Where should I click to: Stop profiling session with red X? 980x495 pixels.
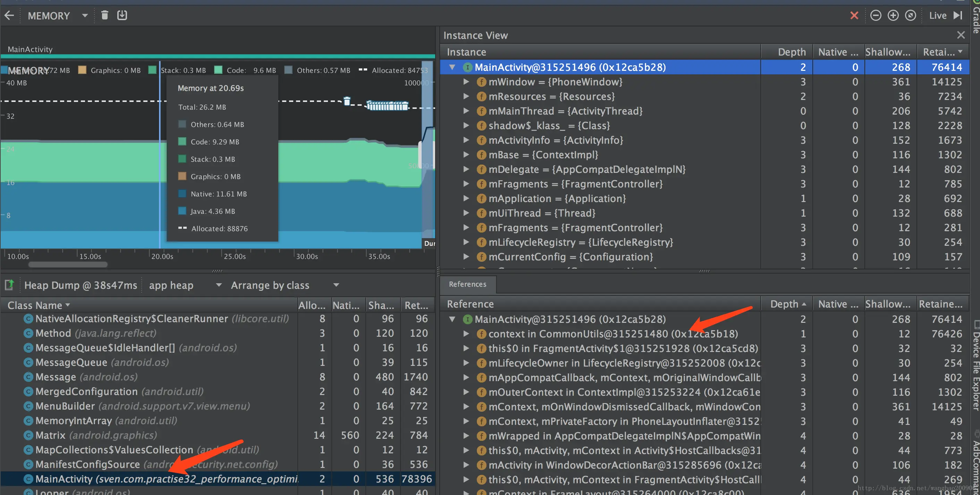point(854,16)
